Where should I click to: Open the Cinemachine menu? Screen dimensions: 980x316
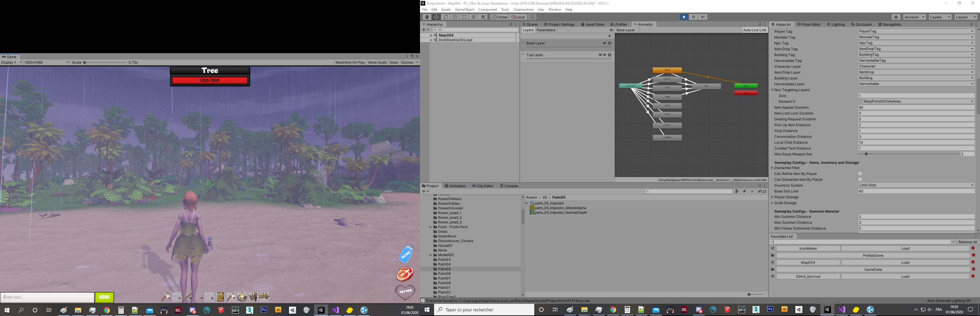(x=523, y=10)
